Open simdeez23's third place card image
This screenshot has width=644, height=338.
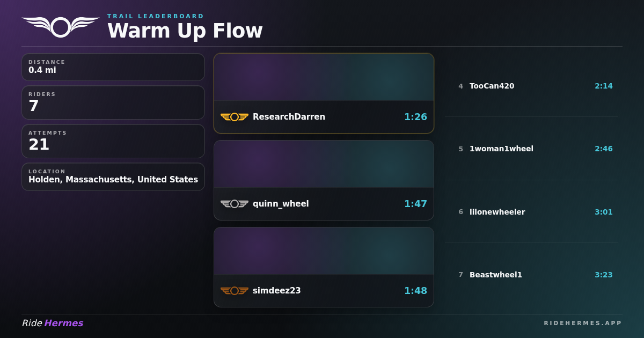coord(324,251)
